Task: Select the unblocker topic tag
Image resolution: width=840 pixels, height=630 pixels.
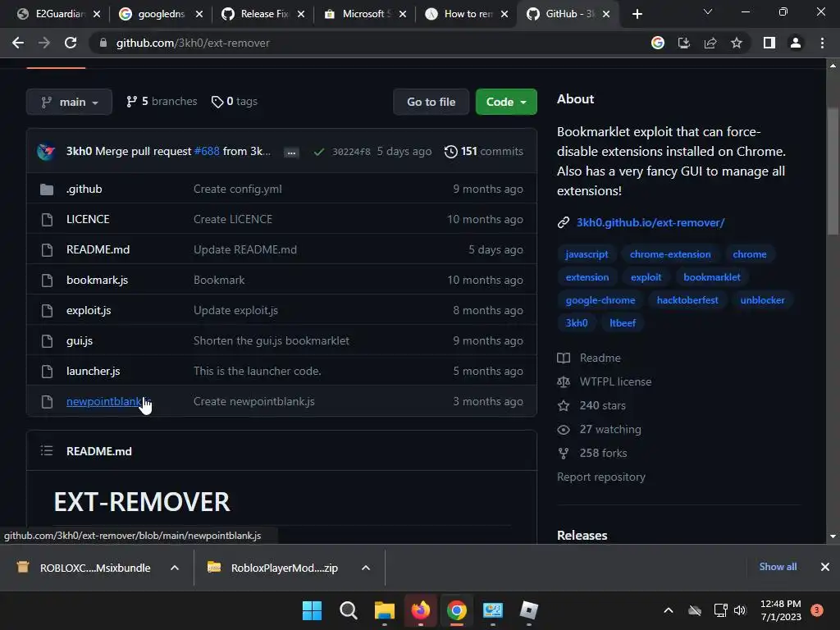Action: pyautogui.click(x=762, y=300)
